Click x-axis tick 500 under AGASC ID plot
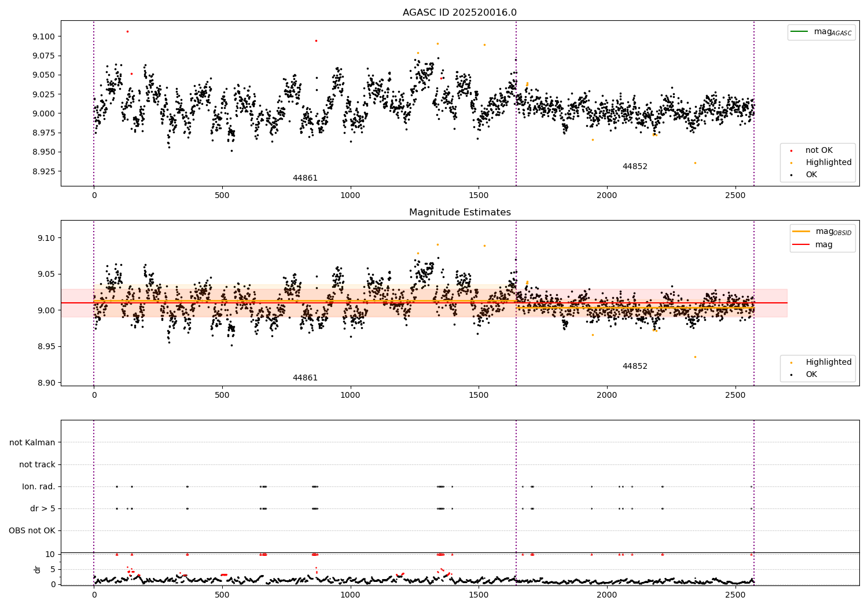Image resolution: width=868 pixels, height=608 pixels. [222, 196]
